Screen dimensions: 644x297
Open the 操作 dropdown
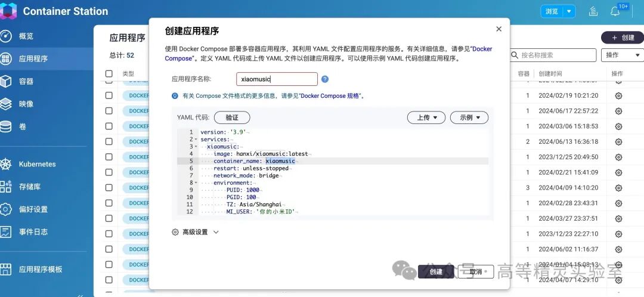[x=622, y=55]
